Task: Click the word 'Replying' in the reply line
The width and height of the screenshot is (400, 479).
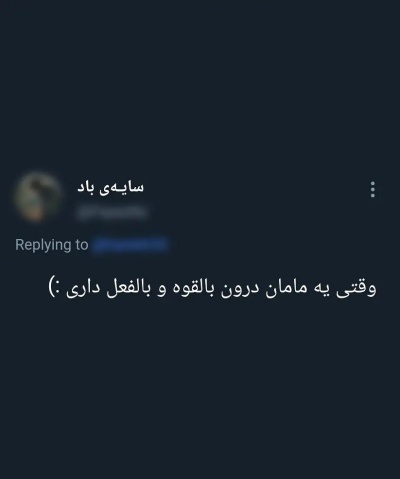Action: click(x=44, y=246)
